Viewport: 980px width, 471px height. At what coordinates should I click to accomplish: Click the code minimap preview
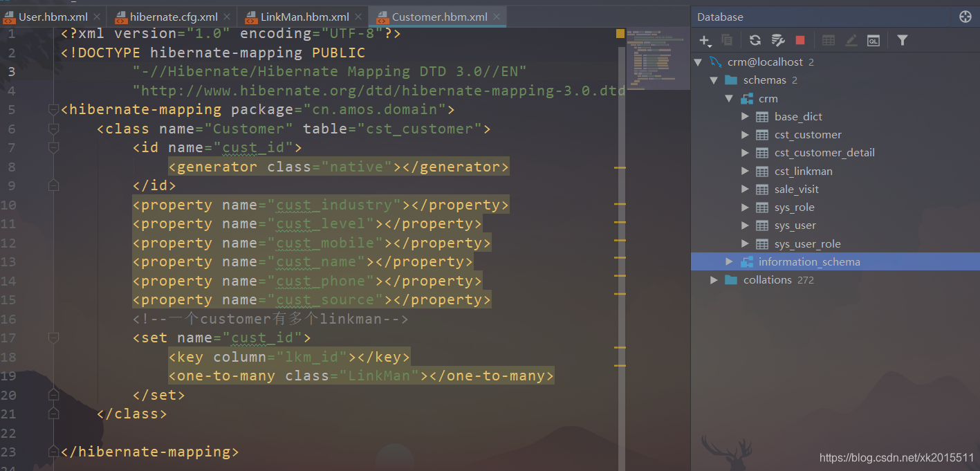658,58
